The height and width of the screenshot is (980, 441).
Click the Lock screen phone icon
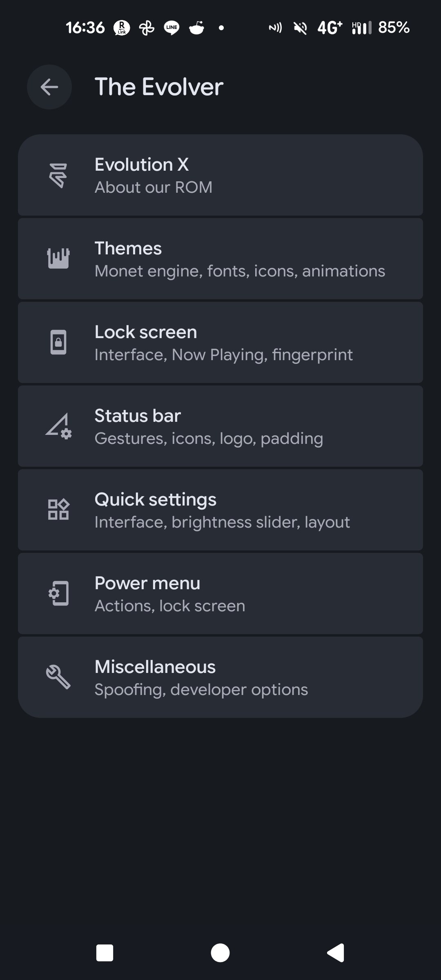[58, 342]
